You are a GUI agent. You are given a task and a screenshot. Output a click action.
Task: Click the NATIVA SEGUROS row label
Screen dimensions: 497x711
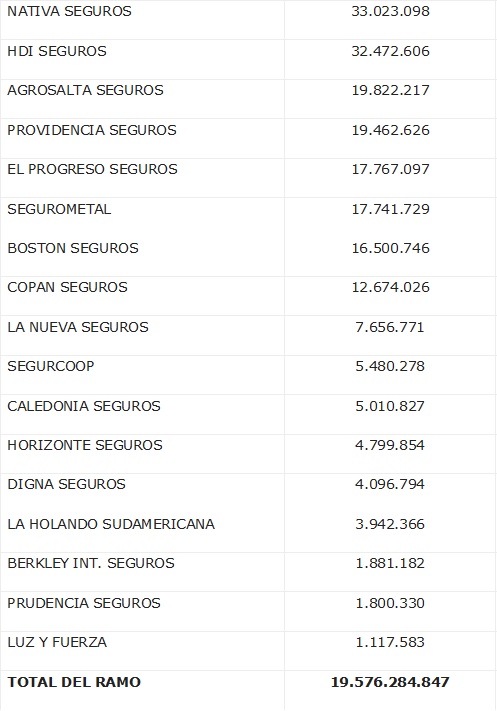[69, 11]
